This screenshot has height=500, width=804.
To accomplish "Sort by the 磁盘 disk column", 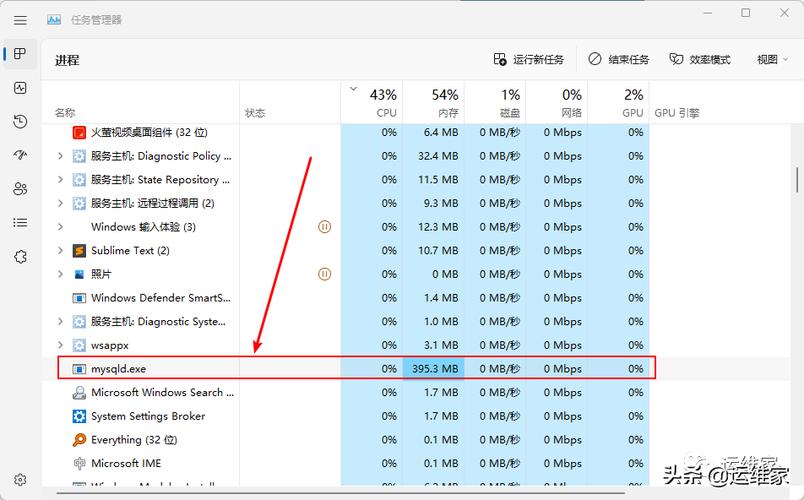I will pos(495,102).
